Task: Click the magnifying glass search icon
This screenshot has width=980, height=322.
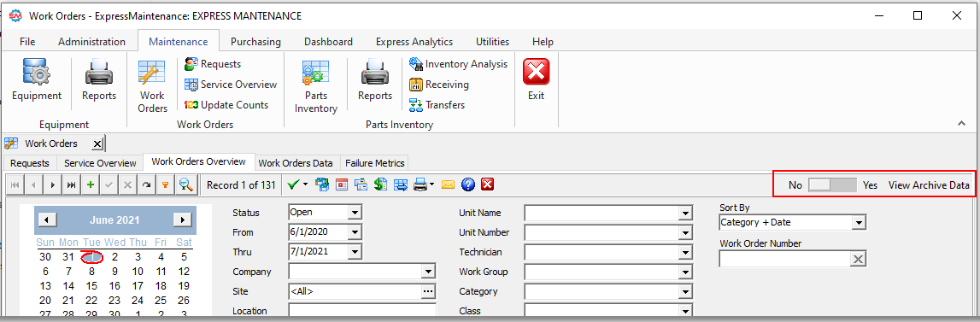Action: [x=185, y=185]
